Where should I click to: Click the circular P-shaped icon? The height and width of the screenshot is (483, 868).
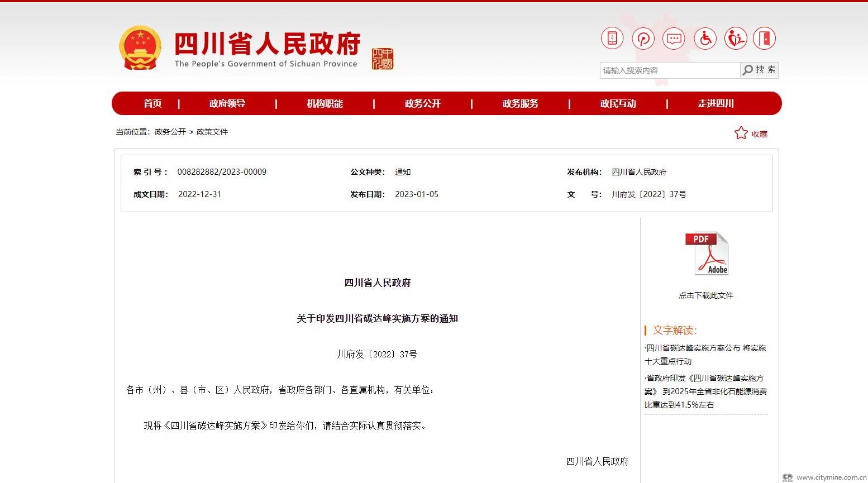[643, 39]
